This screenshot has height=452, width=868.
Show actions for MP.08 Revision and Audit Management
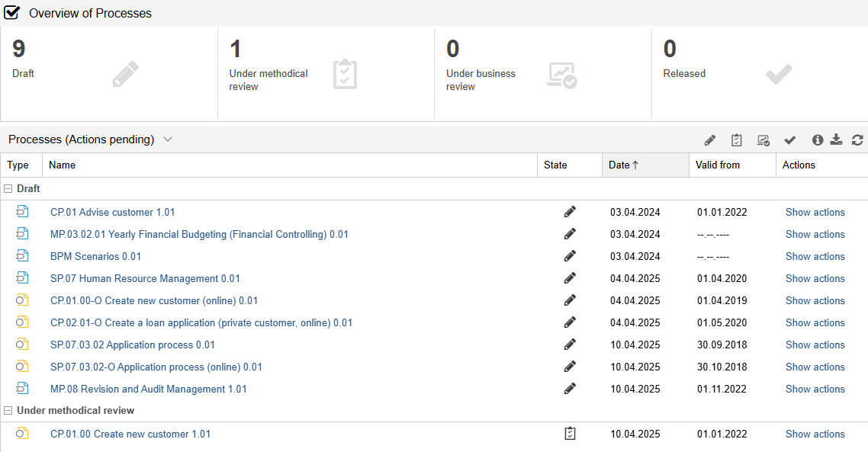click(x=815, y=389)
